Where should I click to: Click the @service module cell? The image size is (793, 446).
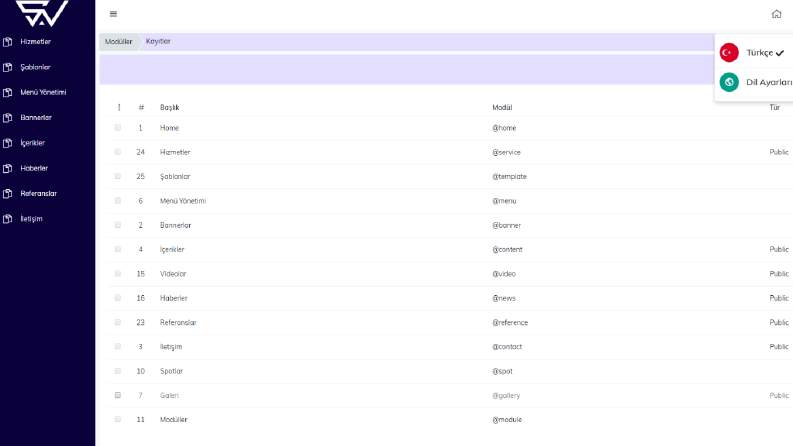coord(506,152)
